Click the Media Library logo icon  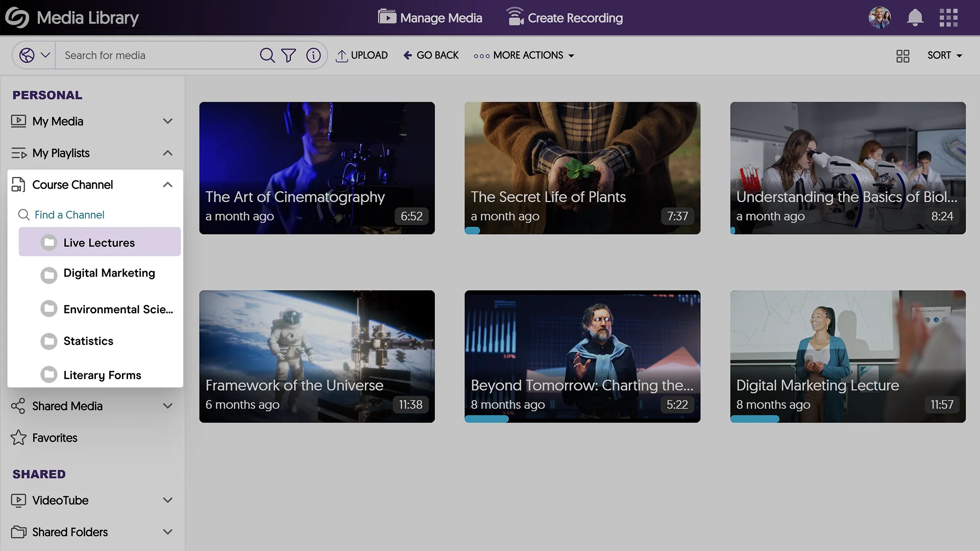[17, 18]
